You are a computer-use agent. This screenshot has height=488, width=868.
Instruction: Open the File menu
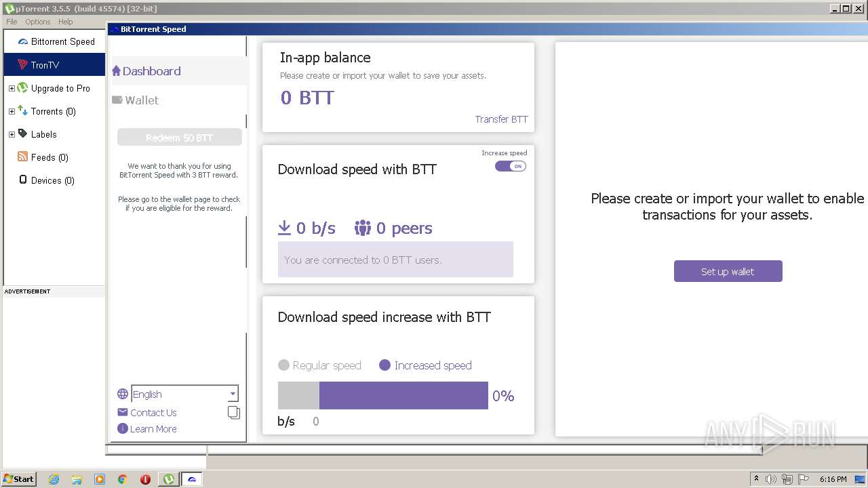click(12, 22)
